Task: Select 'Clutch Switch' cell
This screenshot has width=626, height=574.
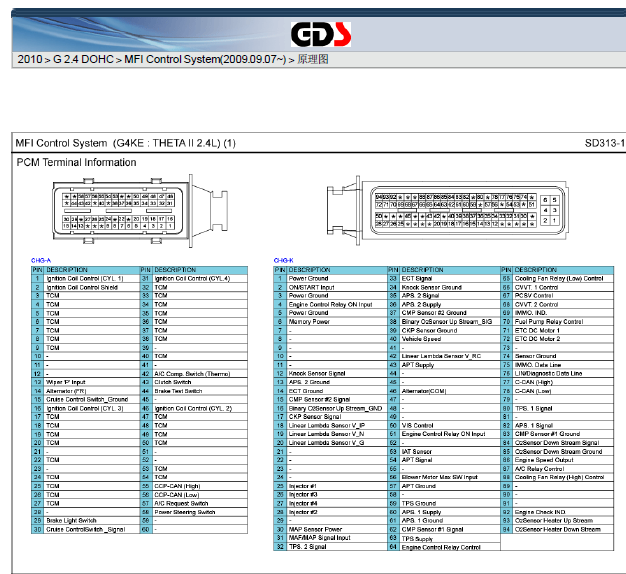Action: click(200, 382)
